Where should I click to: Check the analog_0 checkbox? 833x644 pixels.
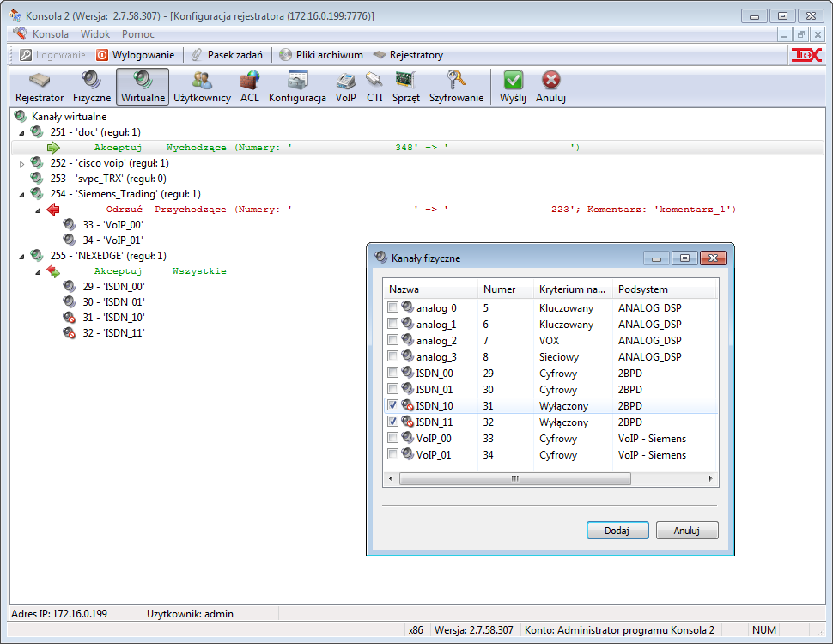pos(392,307)
